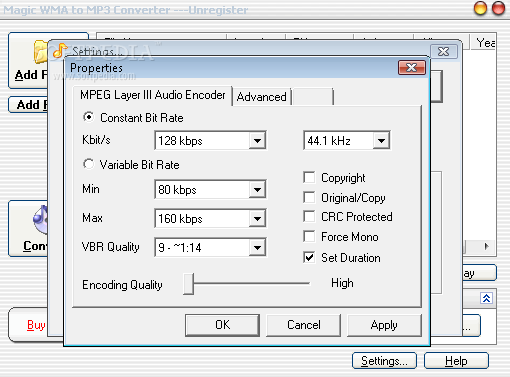Select MPEG Layer III Audio Encoder tab
The height and width of the screenshot is (377, 510).
tap(153, 95)
